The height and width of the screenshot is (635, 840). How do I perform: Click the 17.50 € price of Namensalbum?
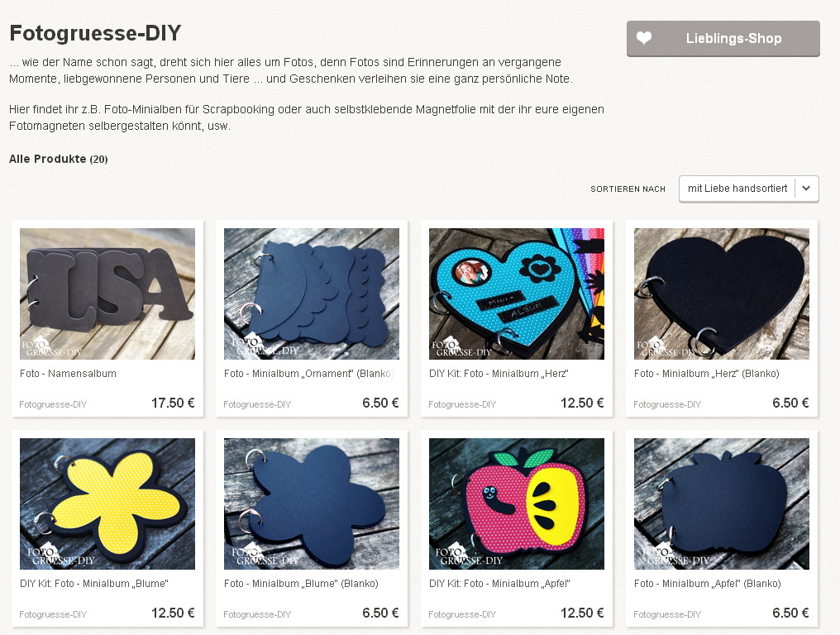(x=173, y=403)
